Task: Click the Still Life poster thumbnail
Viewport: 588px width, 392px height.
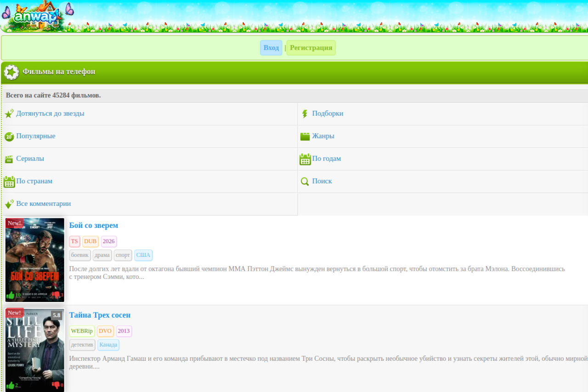Action: (x=35, y=349)
